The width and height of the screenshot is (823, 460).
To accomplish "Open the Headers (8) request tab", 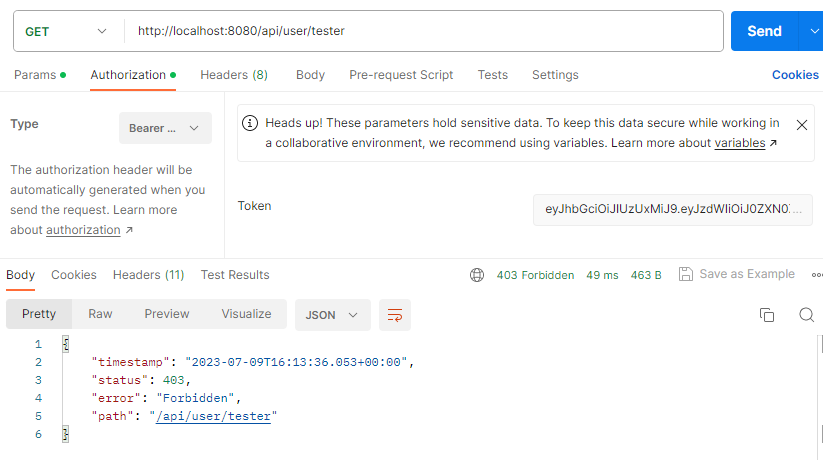I will 234,75.
